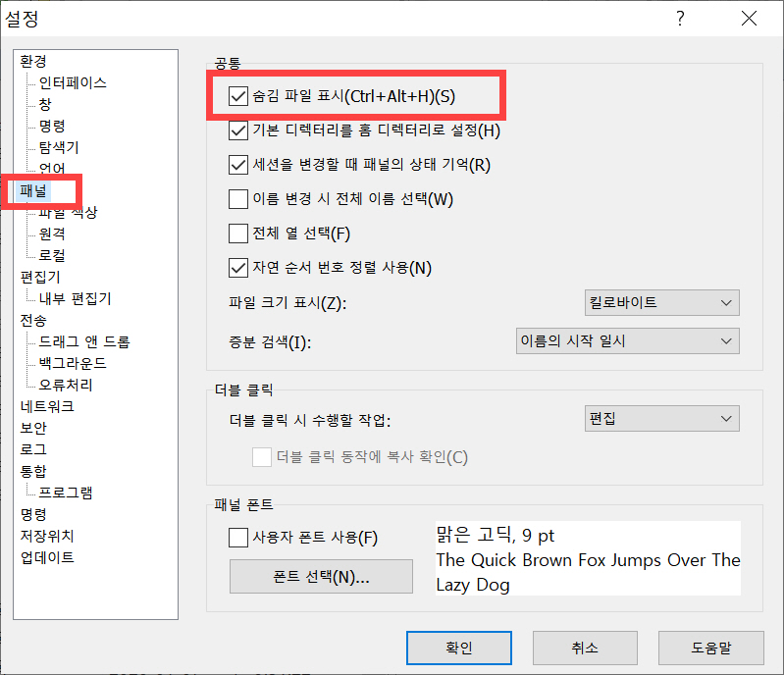The image size is (784, 675).
Task: Select 통합 tree item
Action: point(33,471)
